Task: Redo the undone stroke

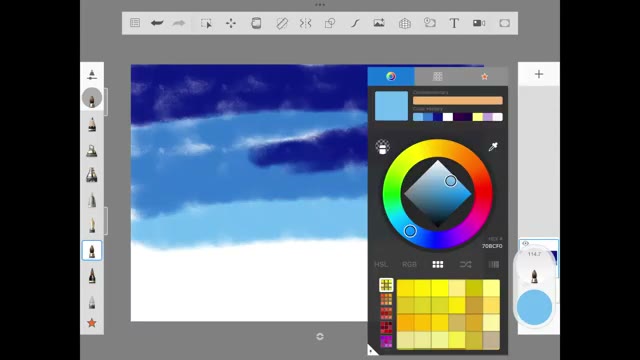Action: pos(179,23)
